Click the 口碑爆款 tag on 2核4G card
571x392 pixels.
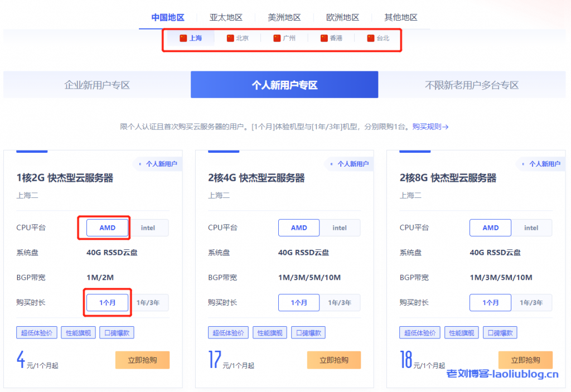pos(308,332)
